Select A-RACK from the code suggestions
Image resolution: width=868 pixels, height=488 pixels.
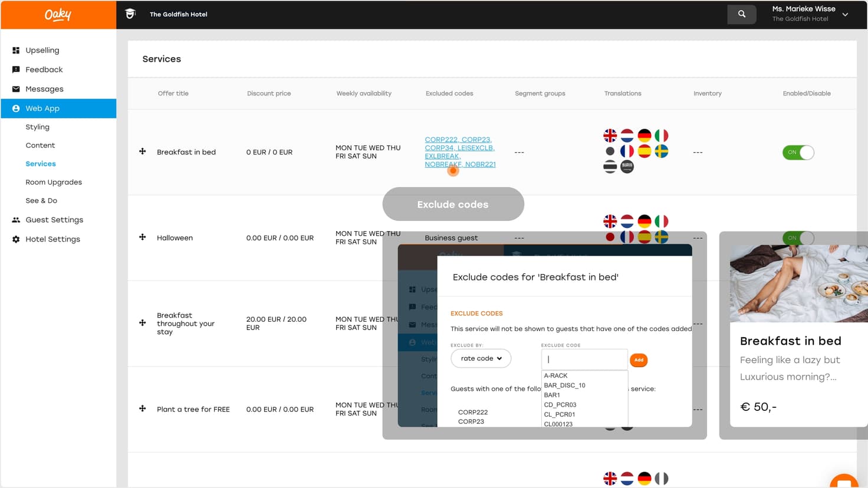(555, 375)
